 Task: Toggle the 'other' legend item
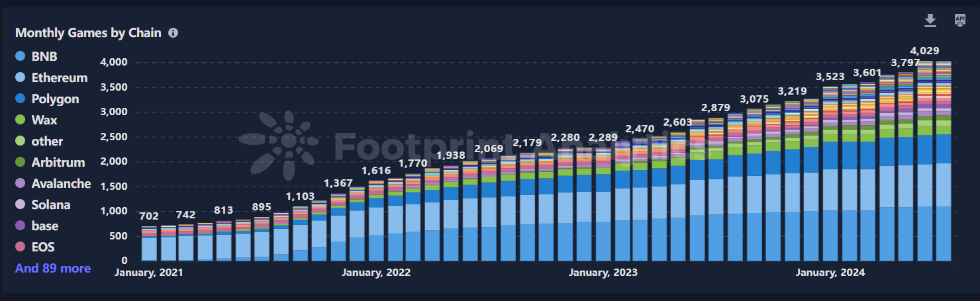[x=47, y=142]
